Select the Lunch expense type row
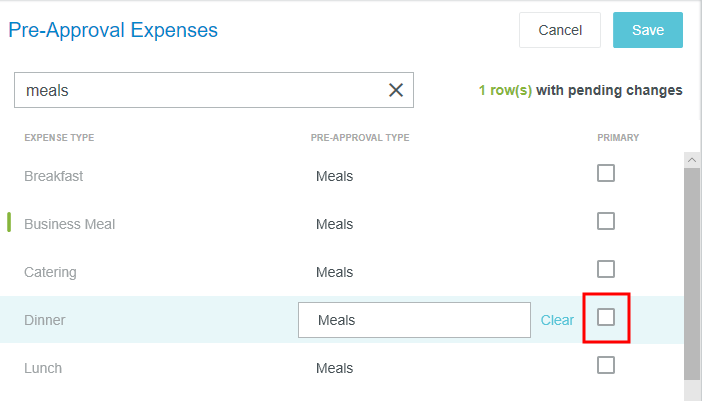The width and height of the screenshot is (702, 401). (43, 368)
